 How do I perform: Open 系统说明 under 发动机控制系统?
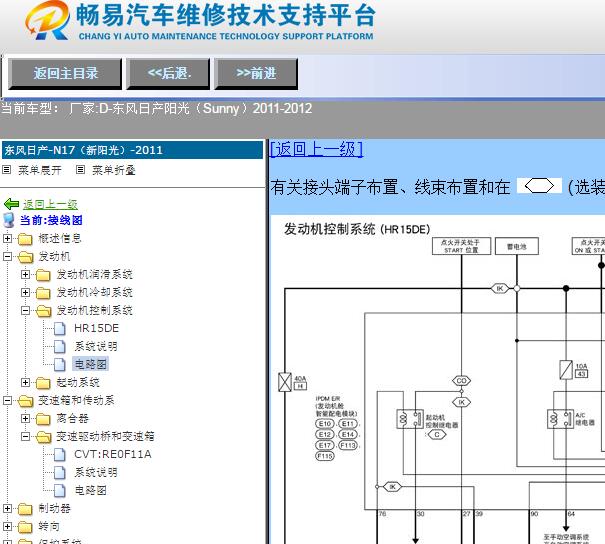pos(96,346)
